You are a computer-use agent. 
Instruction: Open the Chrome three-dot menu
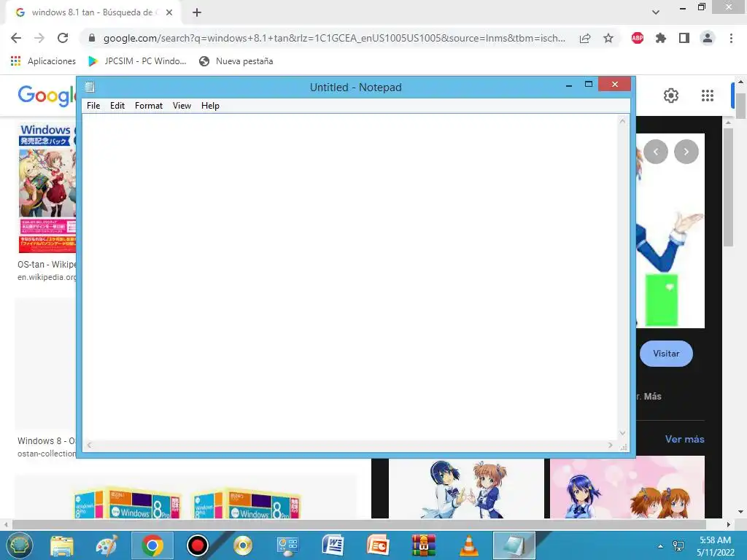click(731, 38)
